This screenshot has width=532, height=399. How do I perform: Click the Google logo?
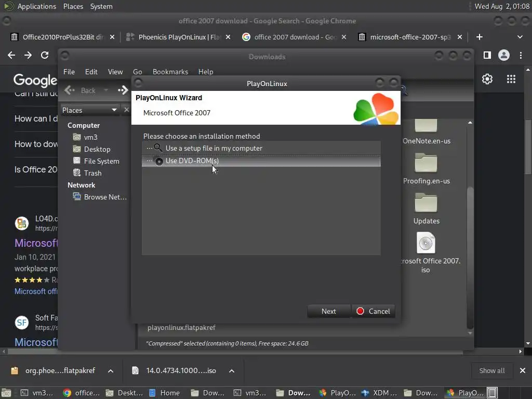pos(35,80)
